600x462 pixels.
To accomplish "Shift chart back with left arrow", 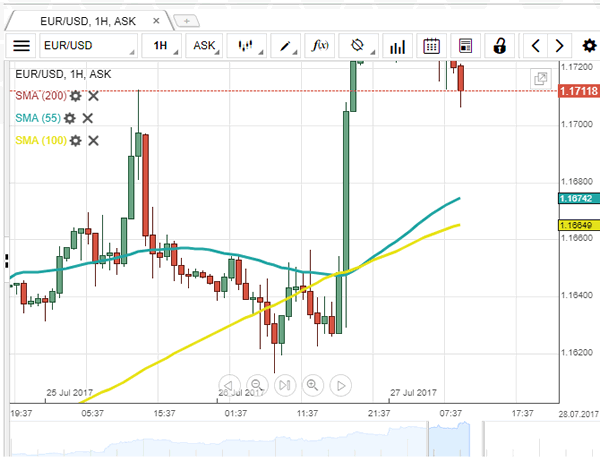I will (536, 46).
